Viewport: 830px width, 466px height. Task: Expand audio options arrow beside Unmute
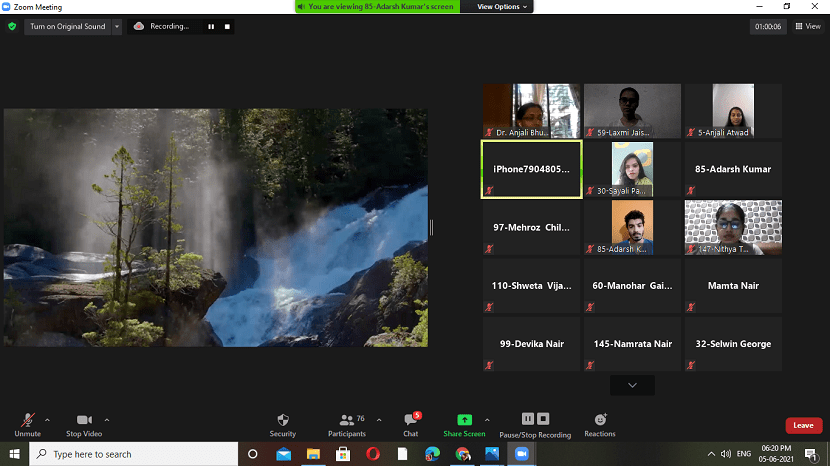[x=47, y=420]
